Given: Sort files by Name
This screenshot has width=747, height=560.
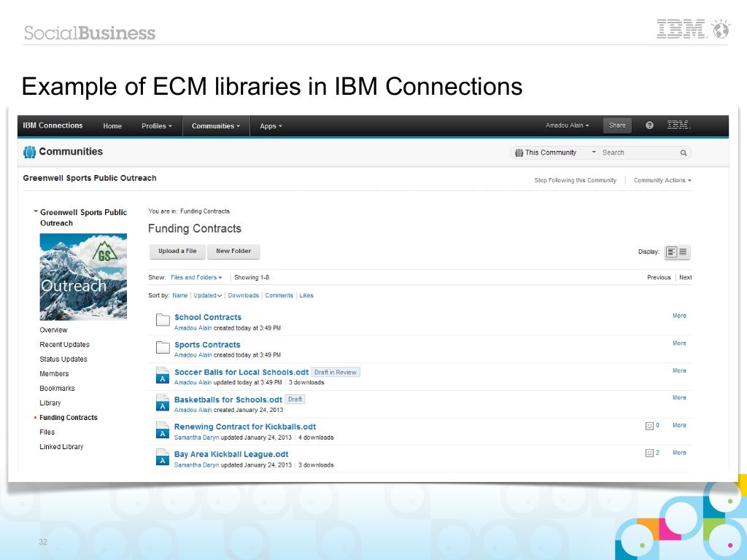Looking at the screenshot, I should pyautogui.click(x=179, y=296).
